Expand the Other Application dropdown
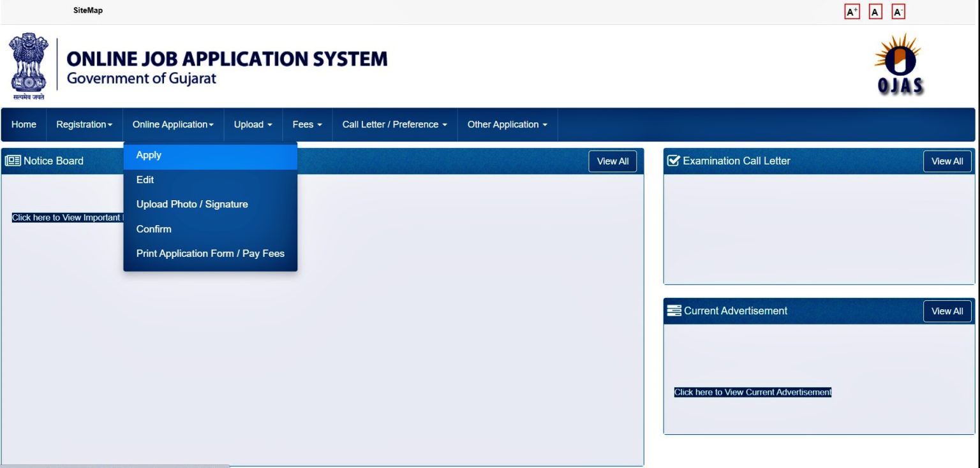 point(507,124)
